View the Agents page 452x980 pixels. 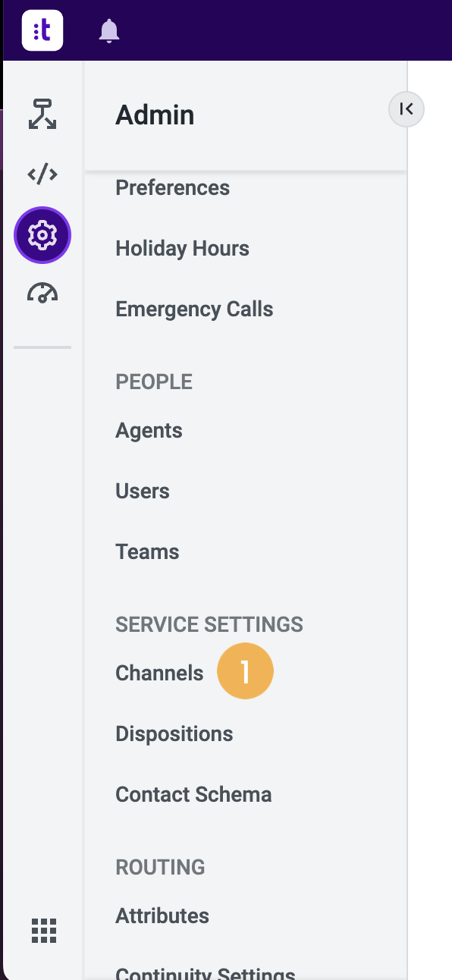coord(149,430)
